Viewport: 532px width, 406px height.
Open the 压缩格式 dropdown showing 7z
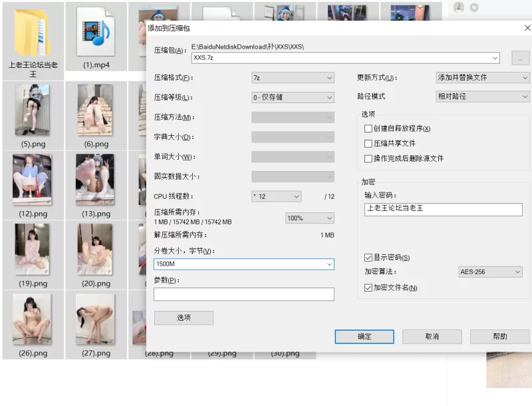(x=293, y=78)
